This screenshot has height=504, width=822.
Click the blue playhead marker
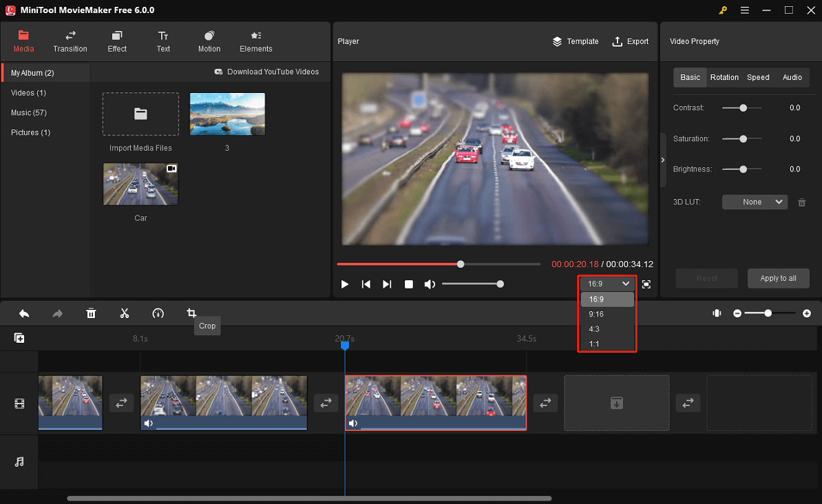click(x=345, y=345)
